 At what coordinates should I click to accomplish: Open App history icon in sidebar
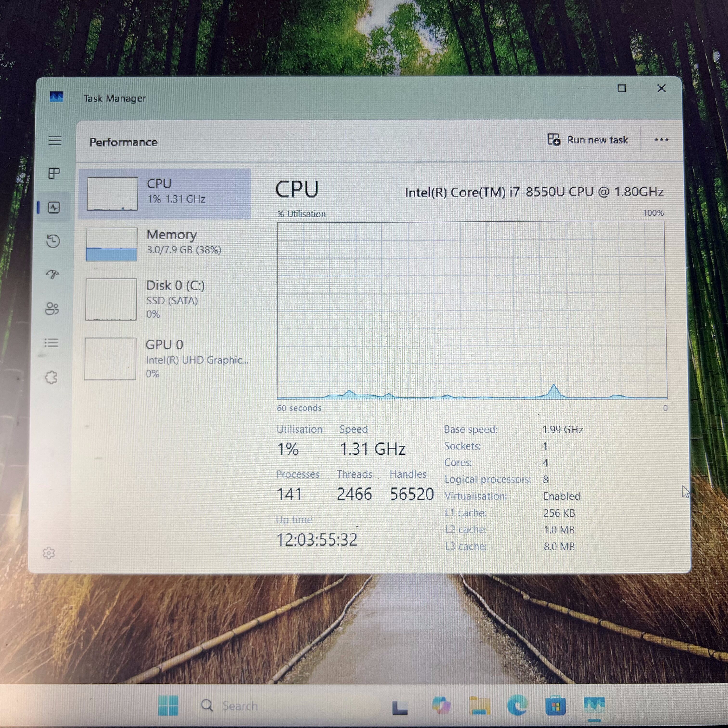(x=53, y=241)
